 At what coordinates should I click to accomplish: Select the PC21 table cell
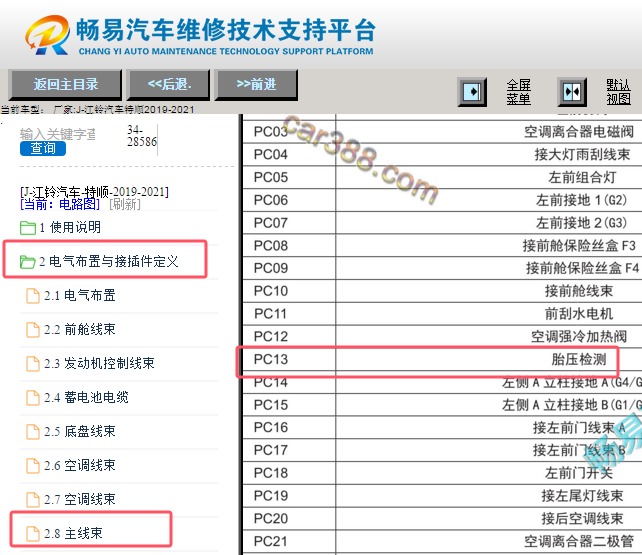(289, 541)
